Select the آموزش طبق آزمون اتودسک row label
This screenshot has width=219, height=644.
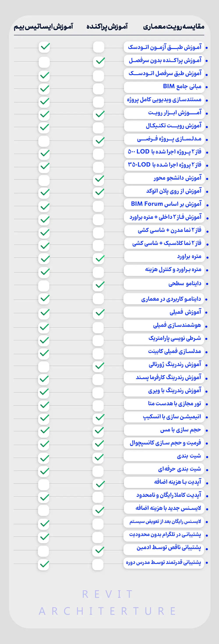click(164, 47)
